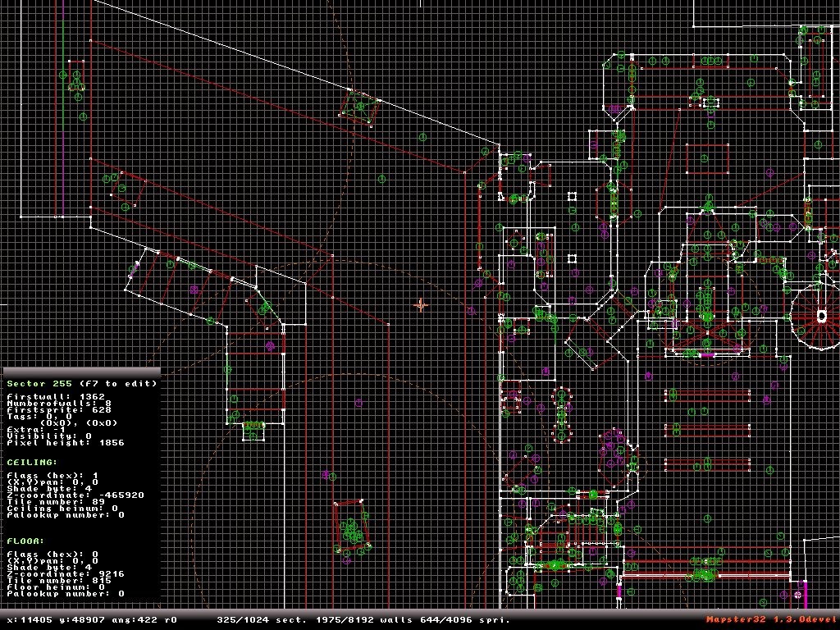Click the standalone red rectangle sector in the upper-right room

tap(707, 158)
